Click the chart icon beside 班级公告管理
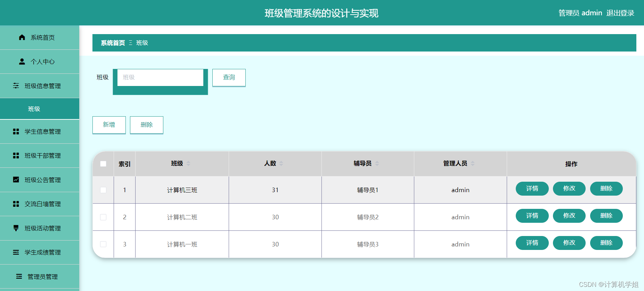The height and width of the screenshot is (291, 644). click(16, 180)
